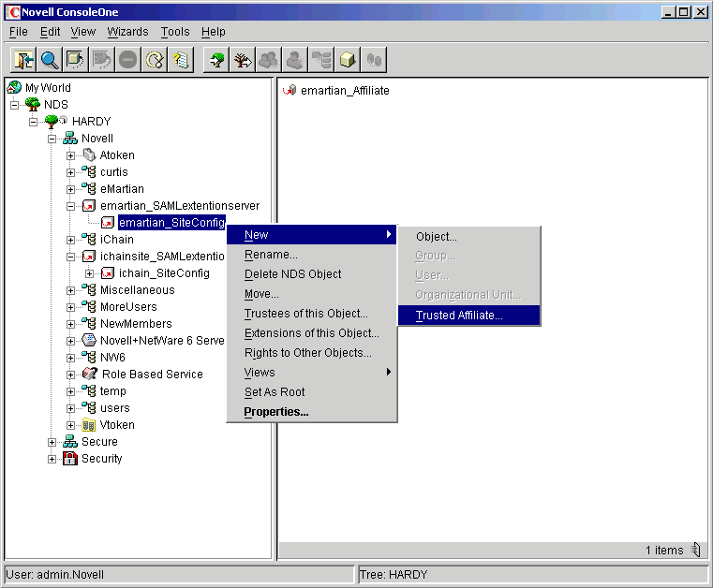Click the help document question mark toolbar icon
This screenshot has height=588, width=713.
[x=181, y=60]
